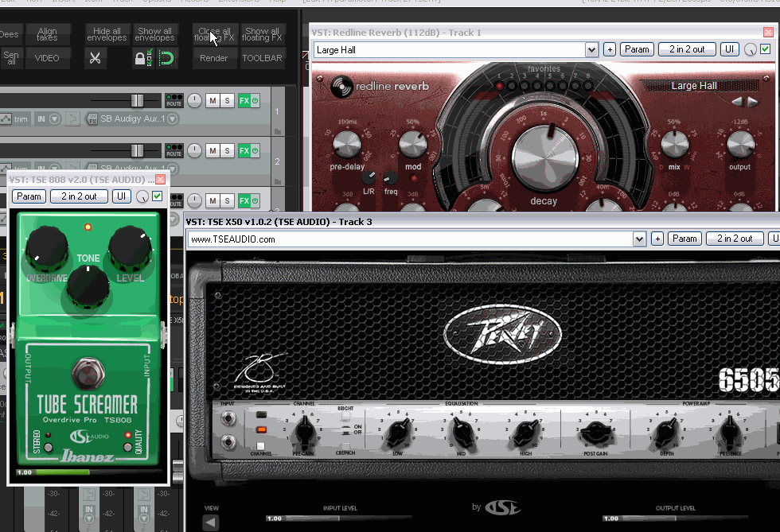Open the Large Hall preset dropdown
Viewport: 780px width, 532px height.
[x=591, y=50]
